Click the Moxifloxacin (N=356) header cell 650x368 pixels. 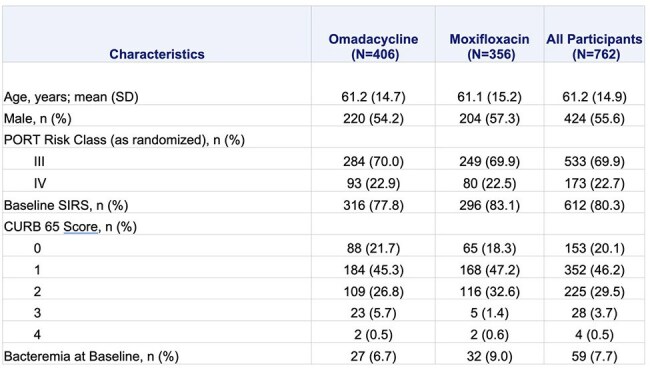(490, 46)
